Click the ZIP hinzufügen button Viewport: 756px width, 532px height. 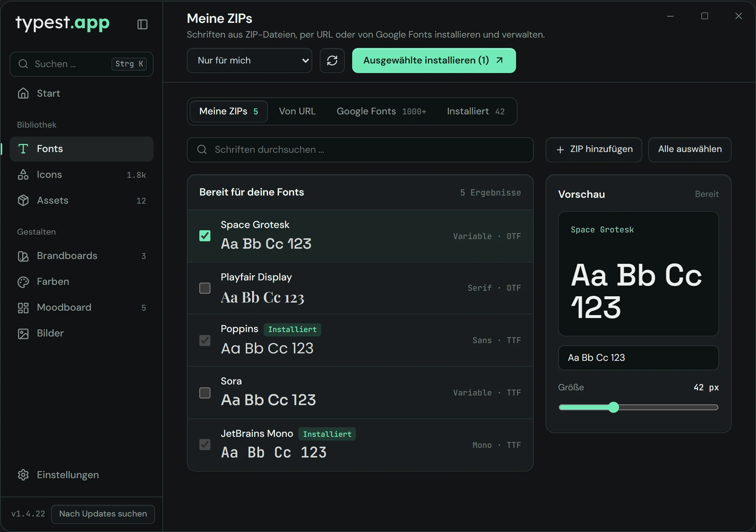click(x=594, y=149)
